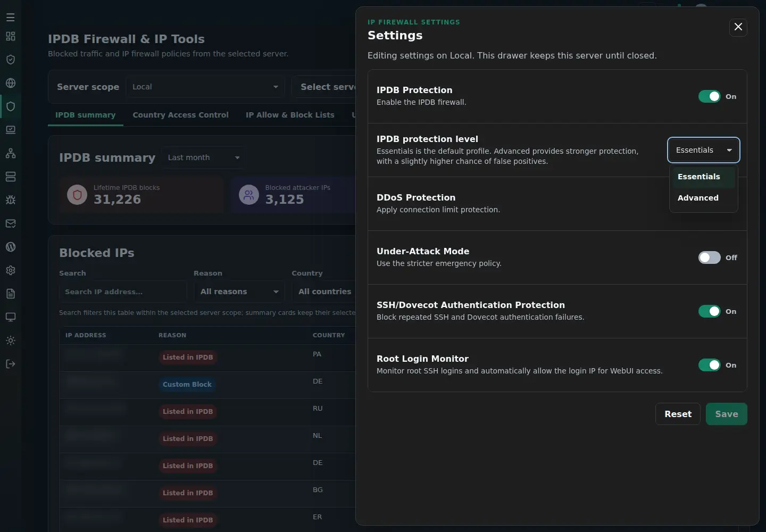Collapse the IPDB protection level dropdown
Viewport: 766px width, 532px height.
tap(704, 150)
